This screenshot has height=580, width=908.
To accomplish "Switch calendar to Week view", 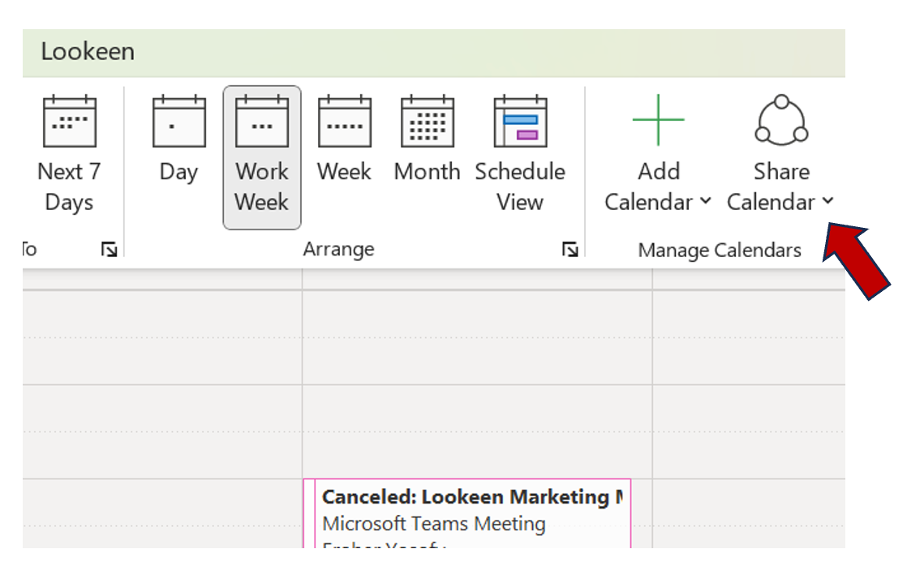I will pyautogui.click(x=344, y=123).
